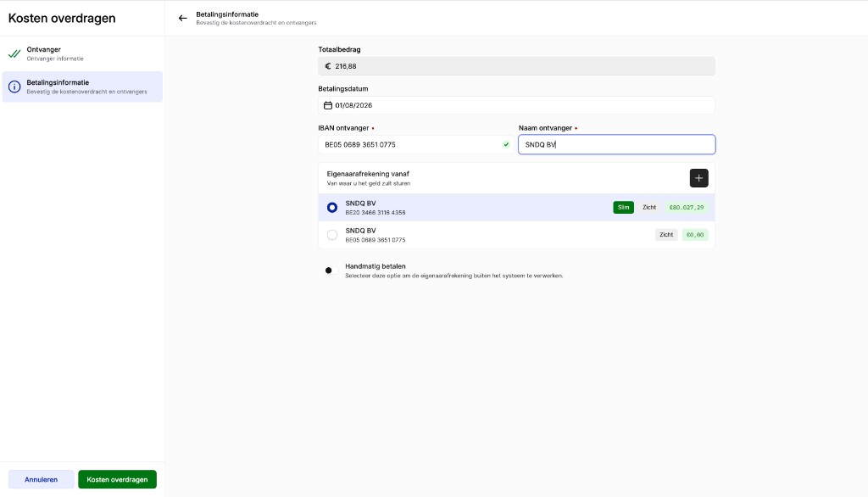This screenshot has height=497, width=868.
Task: Click the IBAN ontvanger label
Action: coord(343,128)
